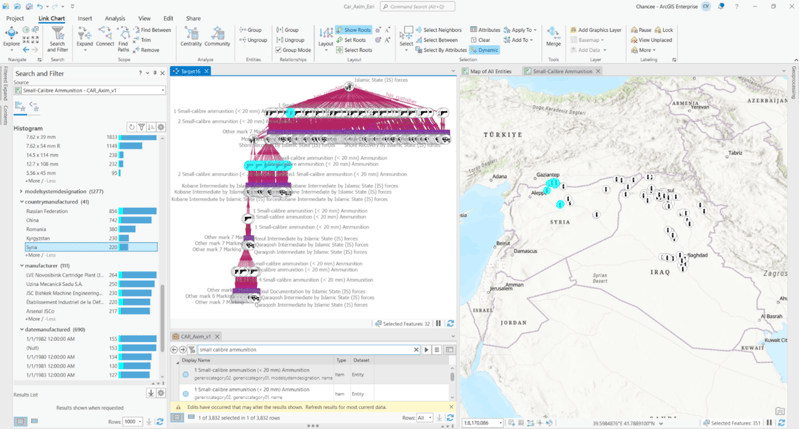Clear the current selection
The width and height of the screenshot is (799, 429).
point(480,40)
